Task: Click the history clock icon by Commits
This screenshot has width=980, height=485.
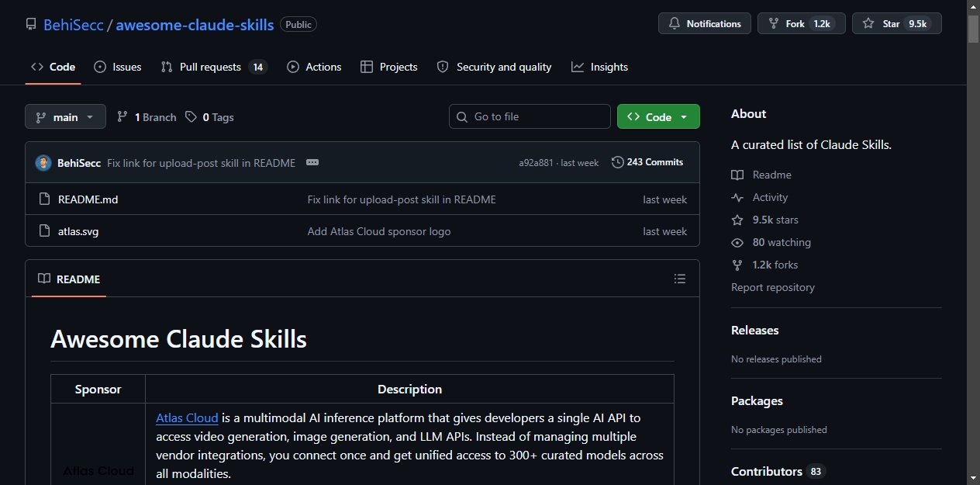Action: (x=618, y=162)
